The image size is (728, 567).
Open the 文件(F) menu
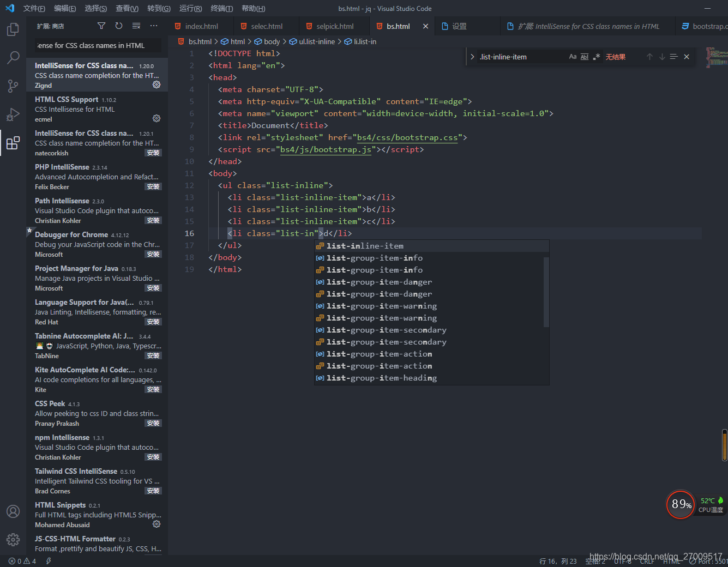click(34, 8)
